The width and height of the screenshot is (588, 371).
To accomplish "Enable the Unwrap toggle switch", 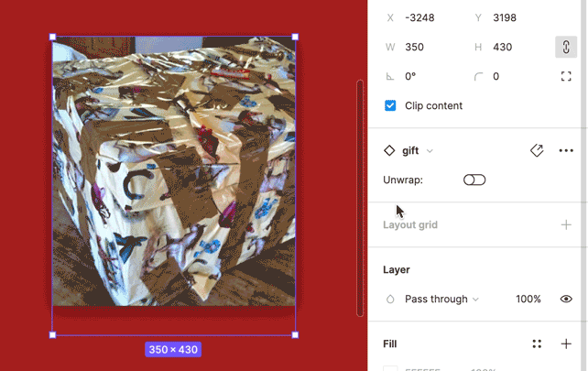I will coord(474,180).
